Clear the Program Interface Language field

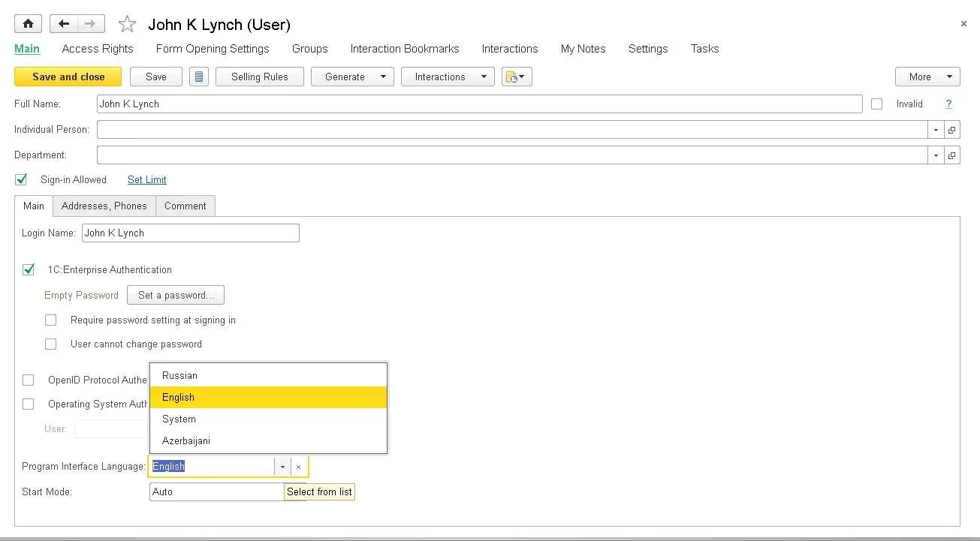tap(298, 467)
